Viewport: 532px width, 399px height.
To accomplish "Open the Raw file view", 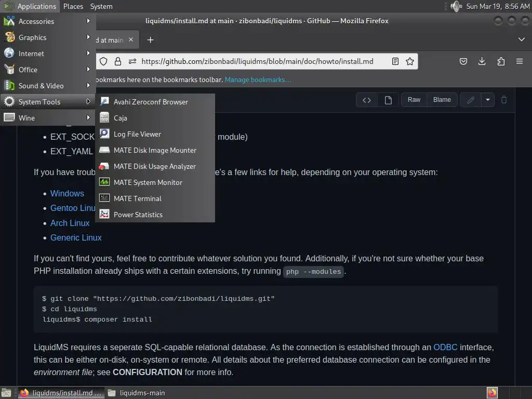I will tap(414, 100).
